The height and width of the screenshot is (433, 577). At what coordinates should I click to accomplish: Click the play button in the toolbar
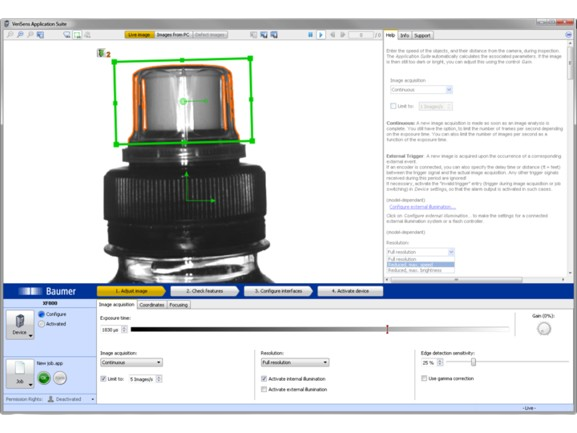[x=321, y=35]
